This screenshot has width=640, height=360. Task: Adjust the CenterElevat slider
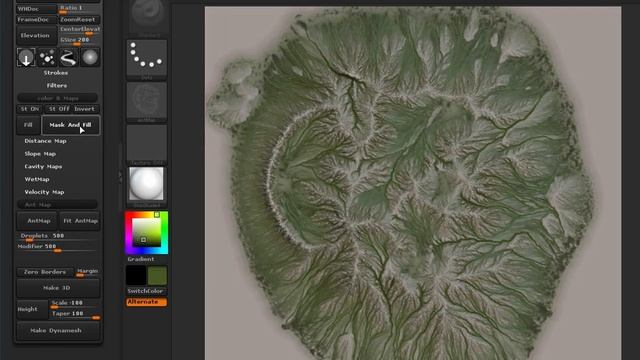point(80,30)
